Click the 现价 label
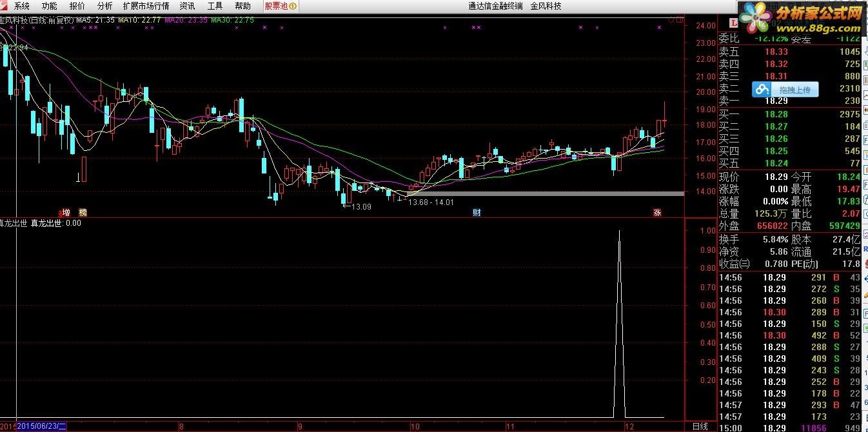The height and width of the screenshot is (432, 868). [729, 177]
